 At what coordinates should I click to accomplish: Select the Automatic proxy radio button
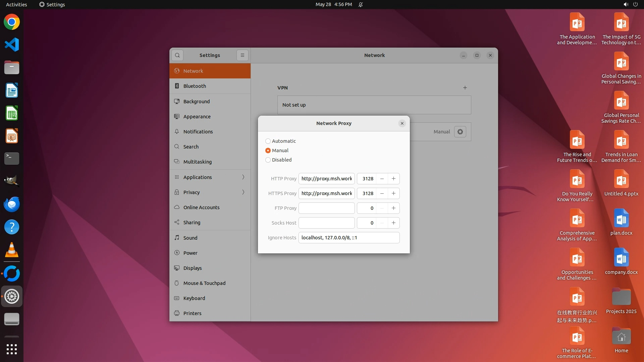[x=268, y=141]
